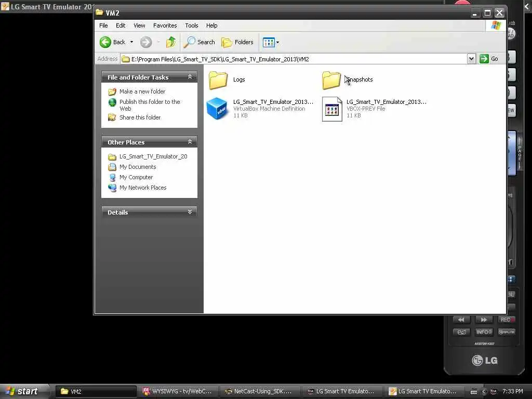Select the VBOX-PREV file icon
532x399 pixels.
pos(332,109)
